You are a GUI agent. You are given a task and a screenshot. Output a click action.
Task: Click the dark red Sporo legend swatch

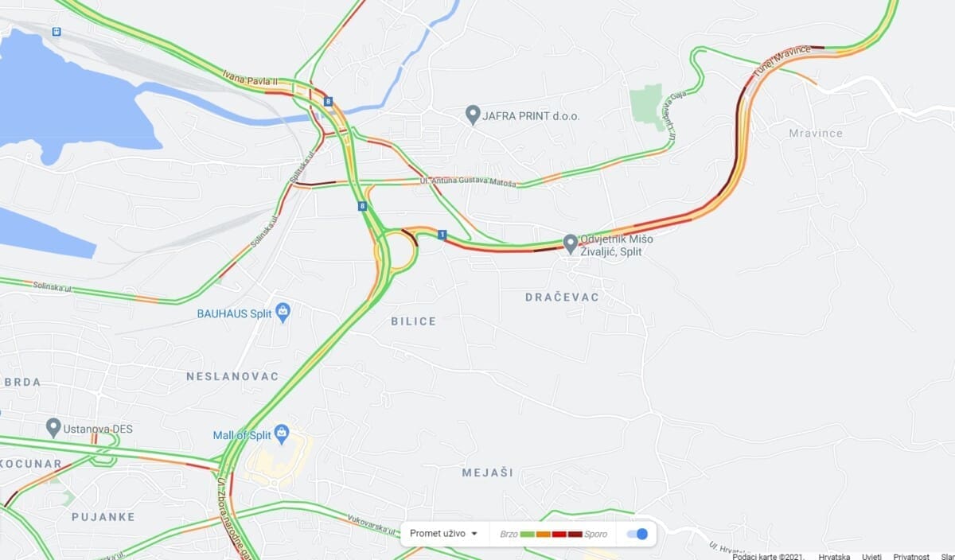click(x=575, y=534)
